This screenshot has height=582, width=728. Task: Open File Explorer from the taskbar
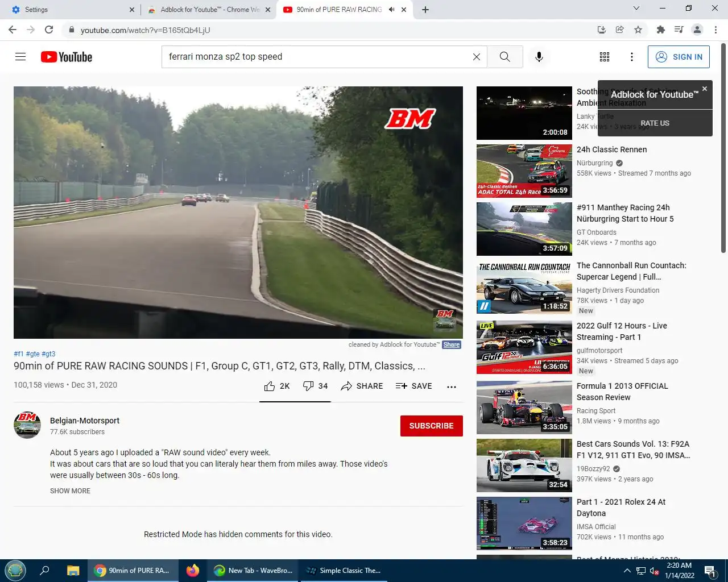(x=73, y=571)
